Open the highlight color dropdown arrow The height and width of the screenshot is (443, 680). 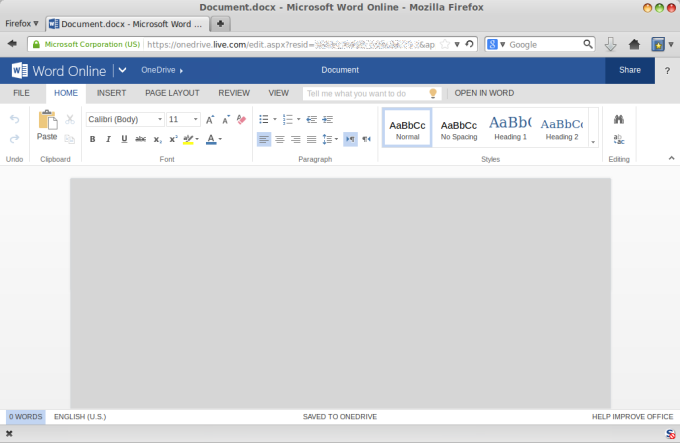point(197,139)
